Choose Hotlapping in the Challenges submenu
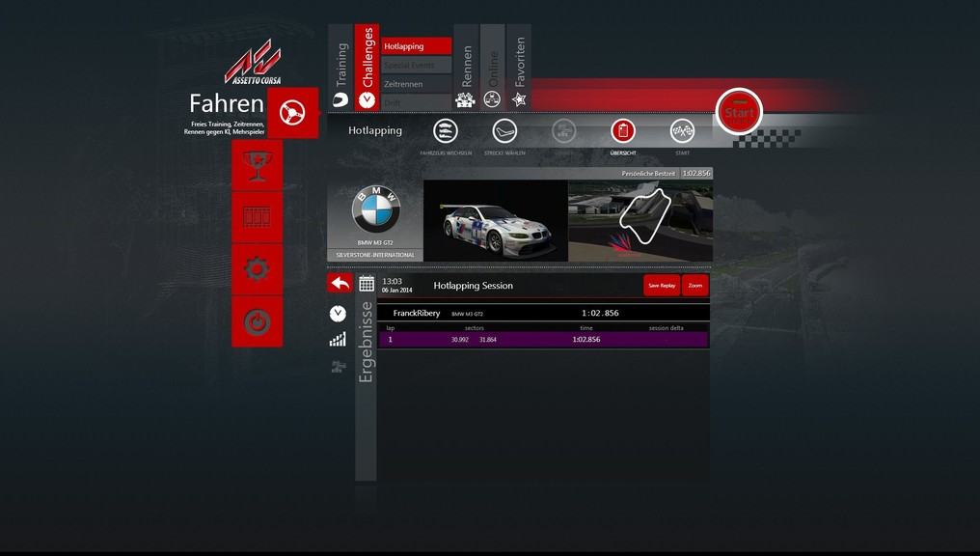Viewport: 980px width, 556px height. (417, 46)
